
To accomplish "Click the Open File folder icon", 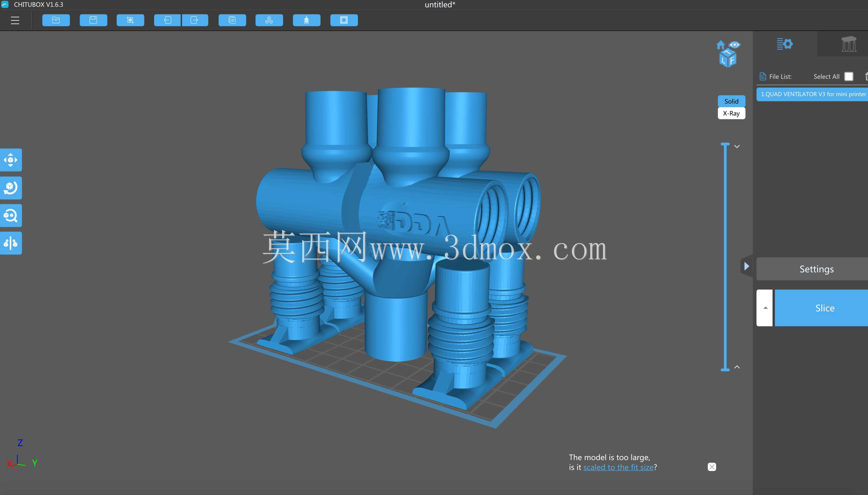I will [56, 20].
